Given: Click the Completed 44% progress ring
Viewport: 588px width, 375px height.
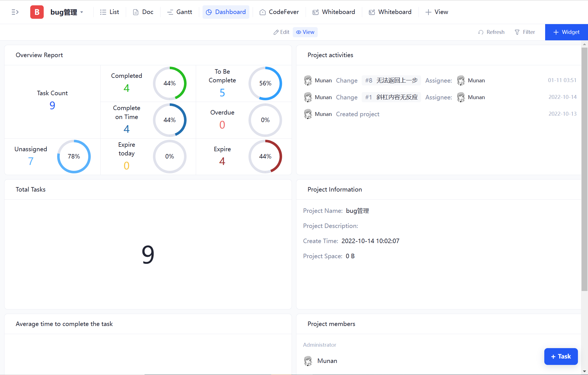Looking at the screenshot, I should click(x=169, y=83).
